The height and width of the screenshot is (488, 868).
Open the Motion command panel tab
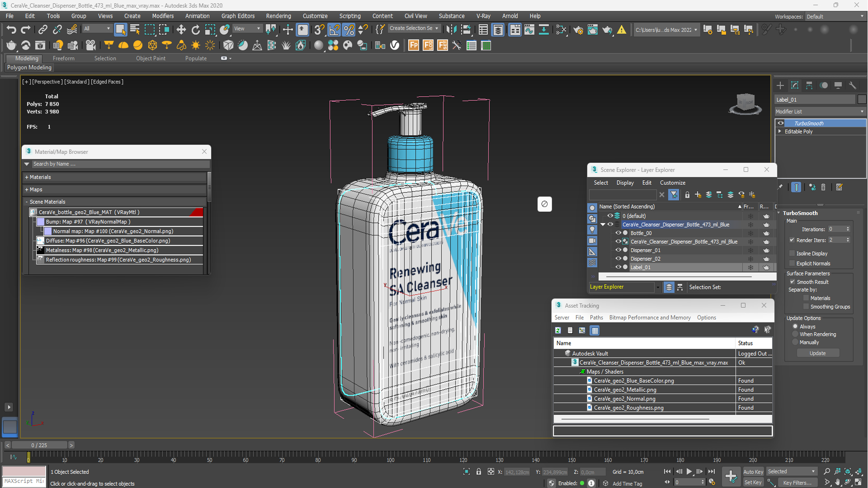tap(824, 85)
